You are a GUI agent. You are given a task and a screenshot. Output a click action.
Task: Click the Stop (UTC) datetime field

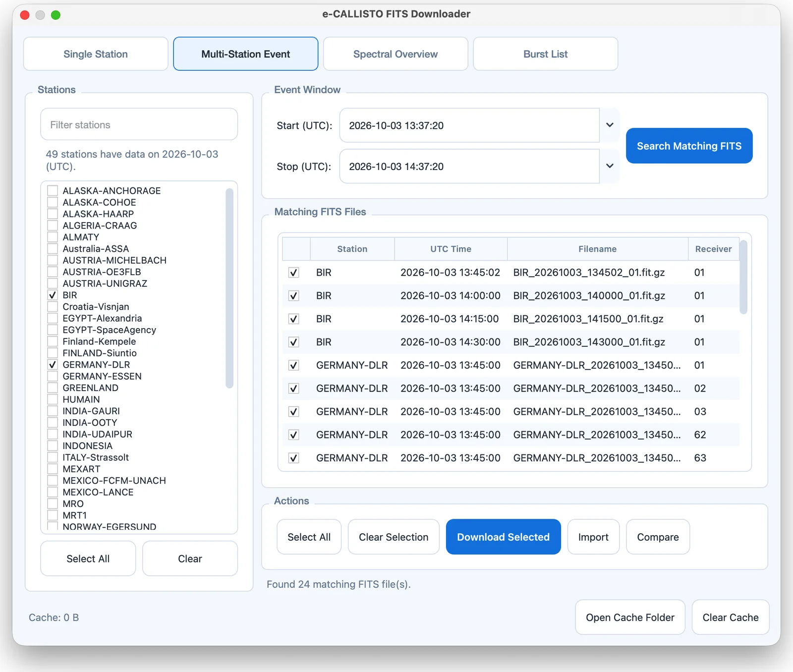click(x=469, y=167)
